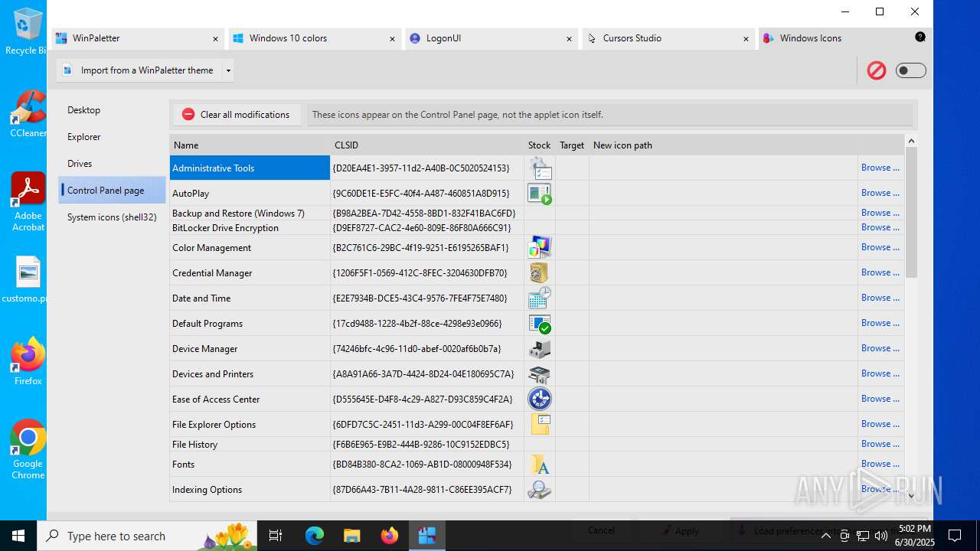
Task: Click the red prohibited icon near the toggle
Action: pyautogui.click(x=877, y=70)
